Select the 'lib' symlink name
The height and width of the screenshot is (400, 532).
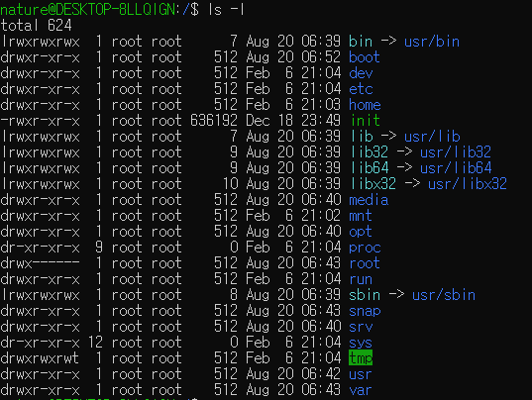tap(362, 137)
